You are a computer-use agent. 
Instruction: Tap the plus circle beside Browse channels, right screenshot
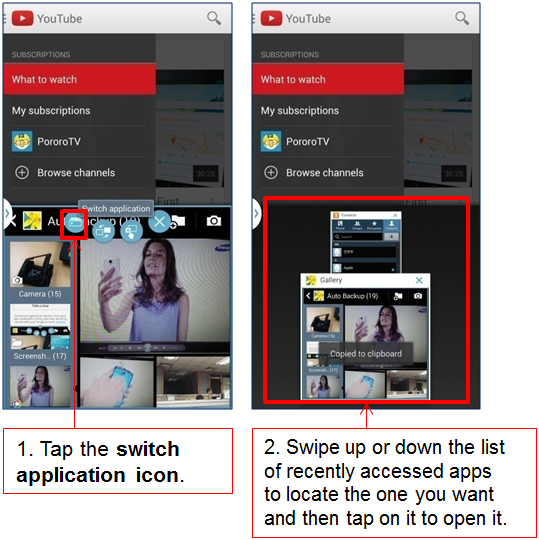tap(271, 172)
